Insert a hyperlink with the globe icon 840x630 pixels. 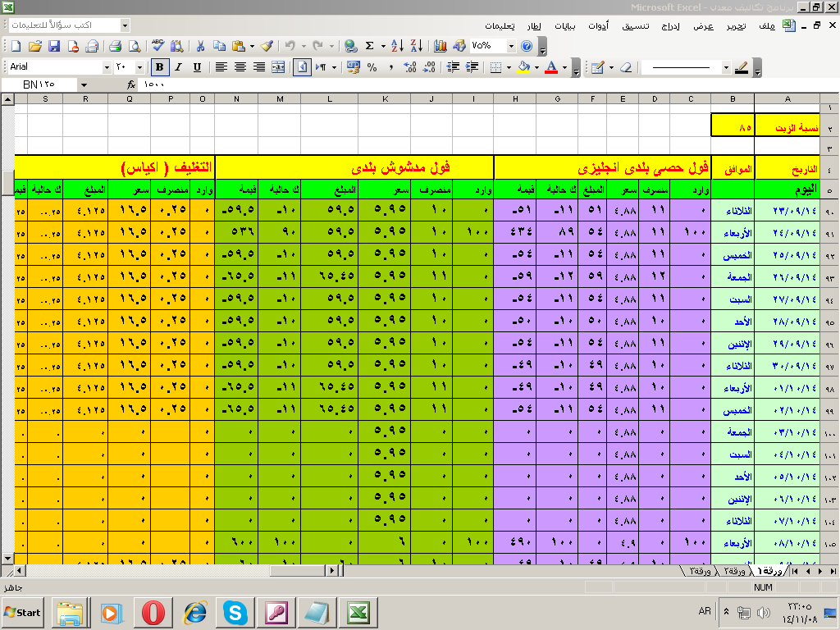[x=350, y=46]
